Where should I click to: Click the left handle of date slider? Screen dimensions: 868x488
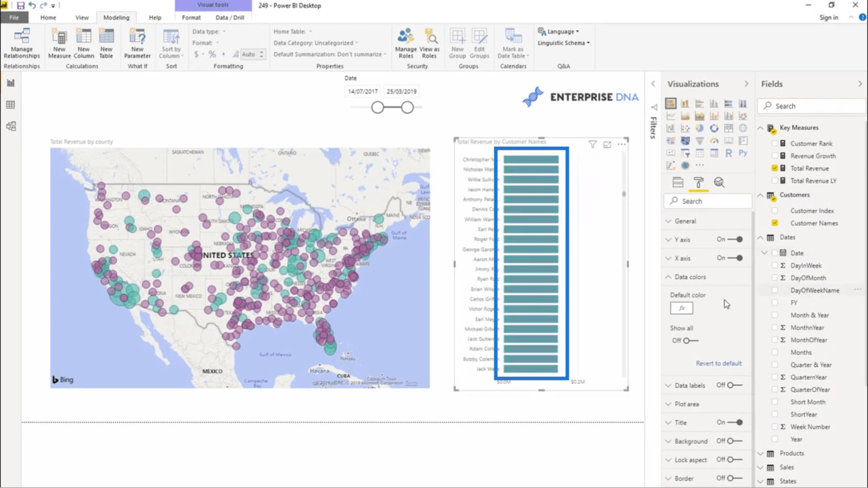pyautogui.click(x=378, y=107)
